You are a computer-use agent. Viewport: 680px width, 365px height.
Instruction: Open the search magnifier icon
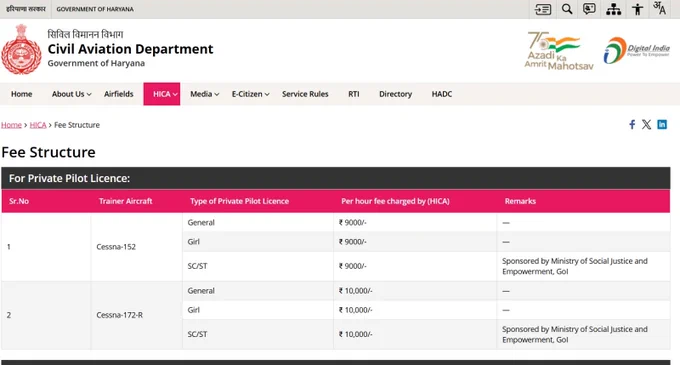567,9
